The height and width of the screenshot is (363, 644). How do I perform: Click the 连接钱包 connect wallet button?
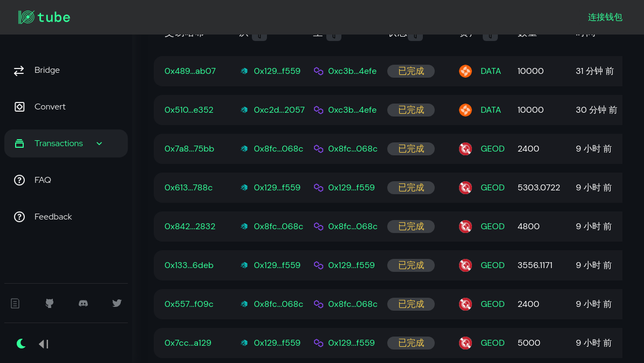point(605,17)
